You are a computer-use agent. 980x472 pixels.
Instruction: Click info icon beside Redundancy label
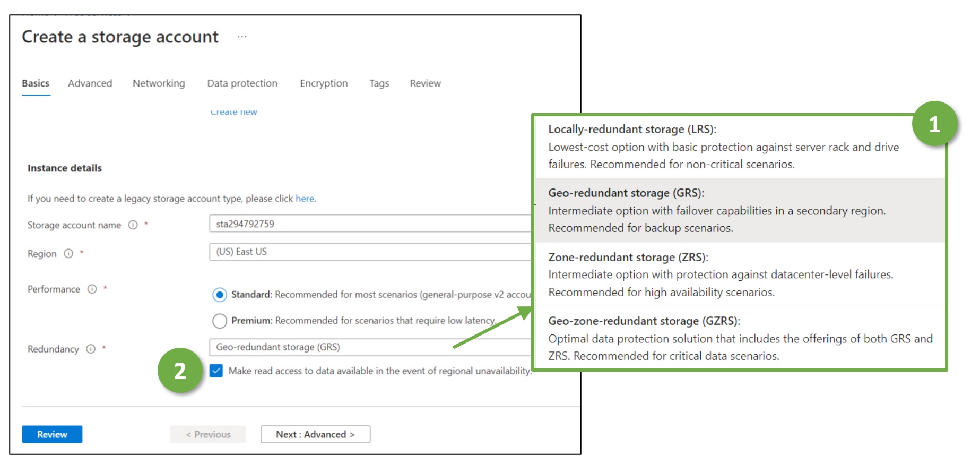[x=91, y=349]
